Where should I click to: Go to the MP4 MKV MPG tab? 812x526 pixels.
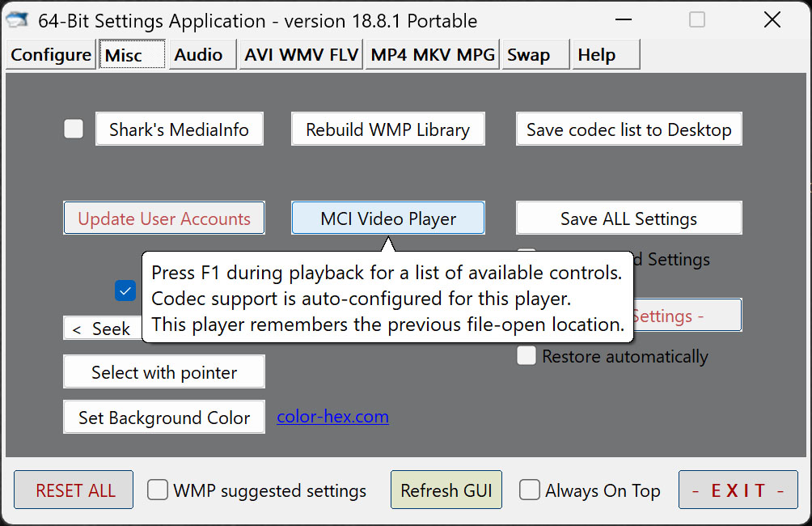tap(432, 55)
